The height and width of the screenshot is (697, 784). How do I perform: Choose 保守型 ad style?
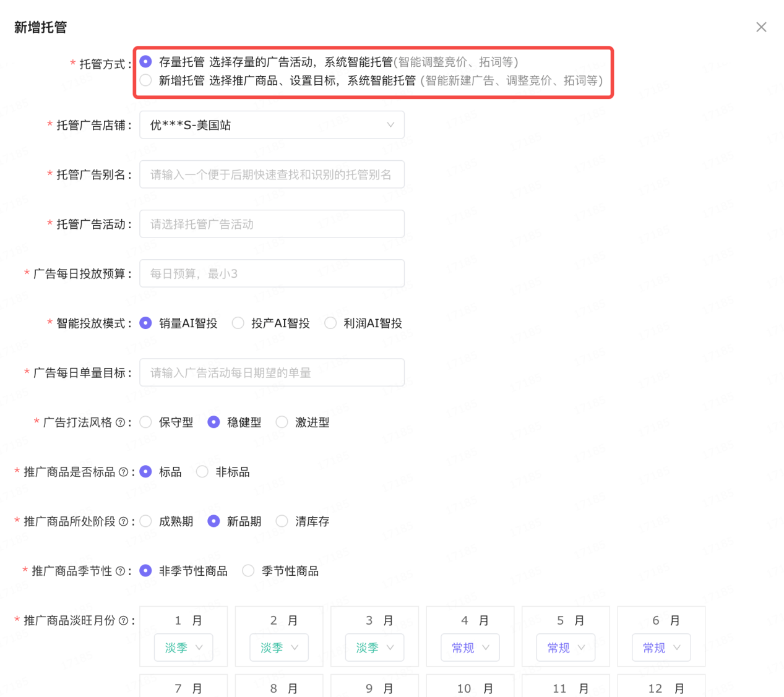coord(146,422)
